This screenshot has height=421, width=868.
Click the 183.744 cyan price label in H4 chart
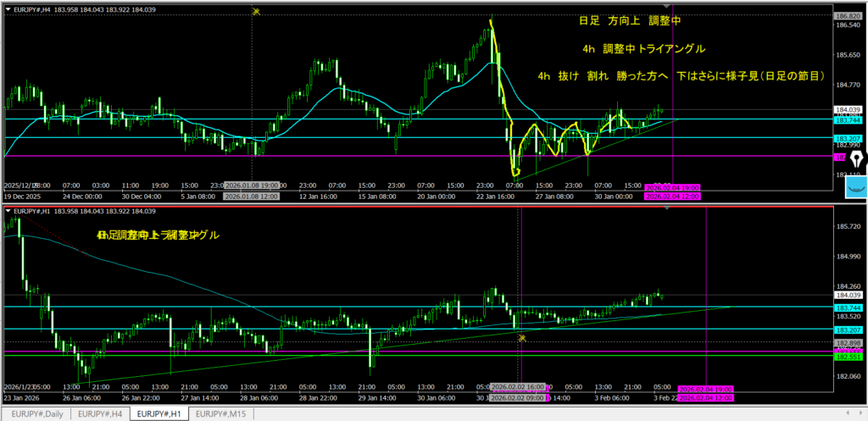click(849, 120)
